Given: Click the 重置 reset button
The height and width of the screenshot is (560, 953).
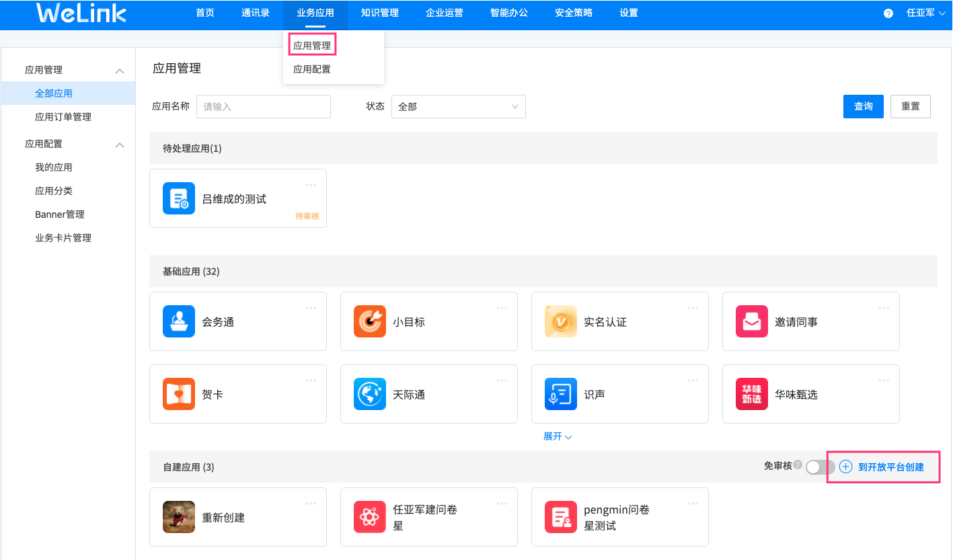Looking at the screenshot, I should coord(911,106).
